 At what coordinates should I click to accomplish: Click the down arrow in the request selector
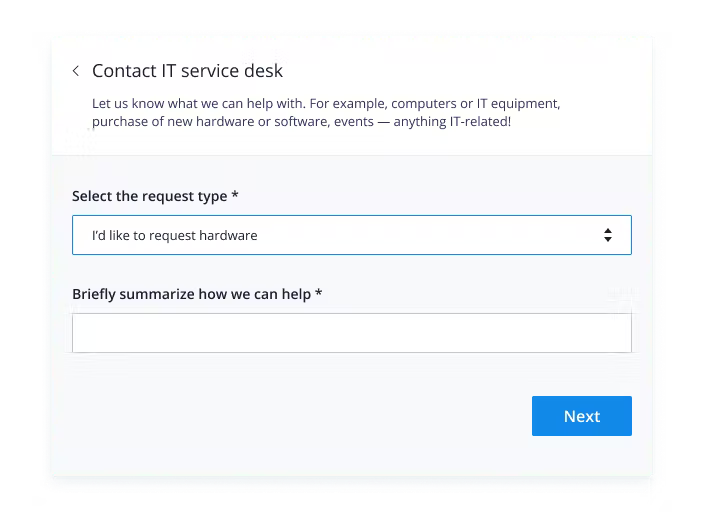tap(607, 240)
